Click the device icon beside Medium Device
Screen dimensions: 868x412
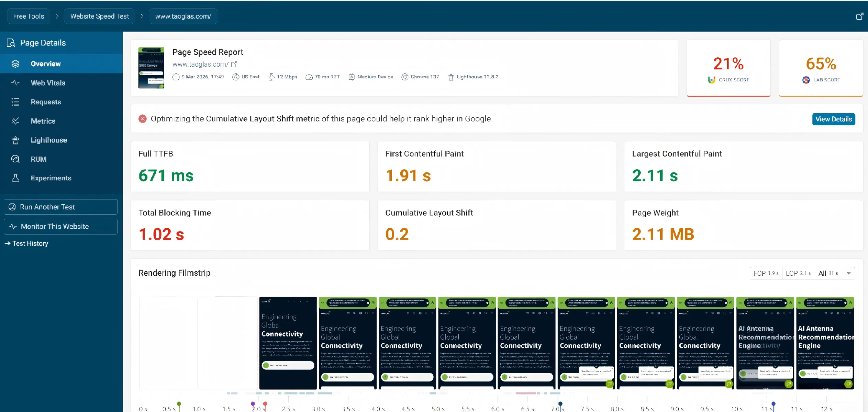pyautogui.click(x=352, y=77)
